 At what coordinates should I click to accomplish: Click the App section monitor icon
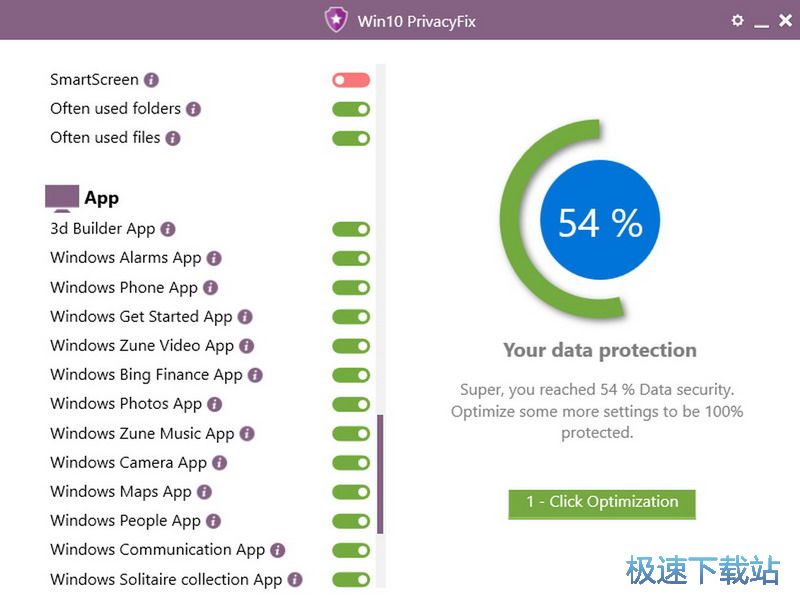62,198
